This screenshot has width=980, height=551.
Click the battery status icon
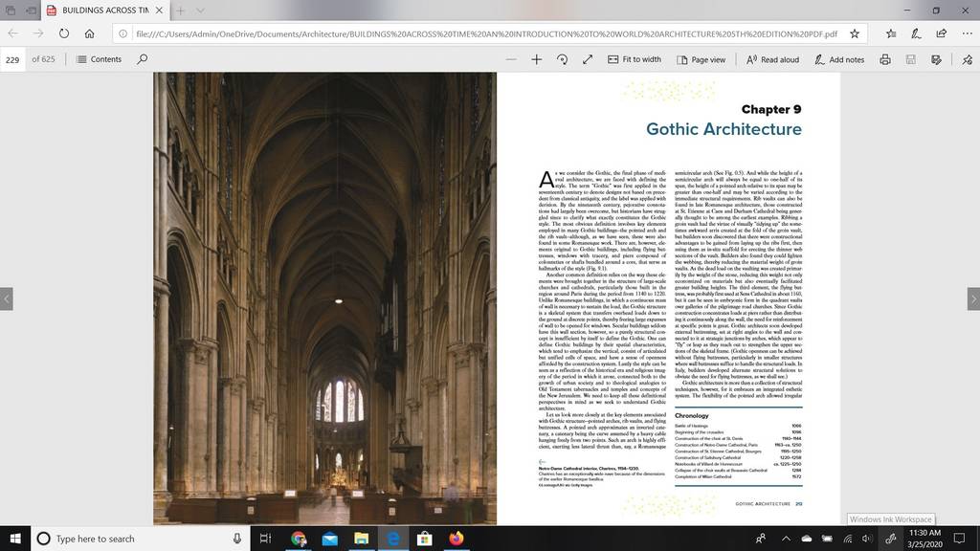pyautogui.click(x=827, y=539)
